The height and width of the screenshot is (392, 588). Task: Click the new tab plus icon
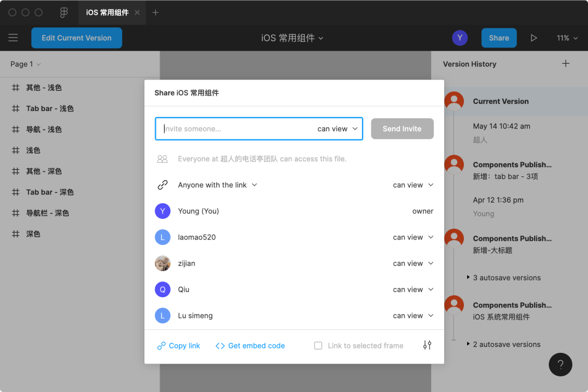click(x=155, y=13)
